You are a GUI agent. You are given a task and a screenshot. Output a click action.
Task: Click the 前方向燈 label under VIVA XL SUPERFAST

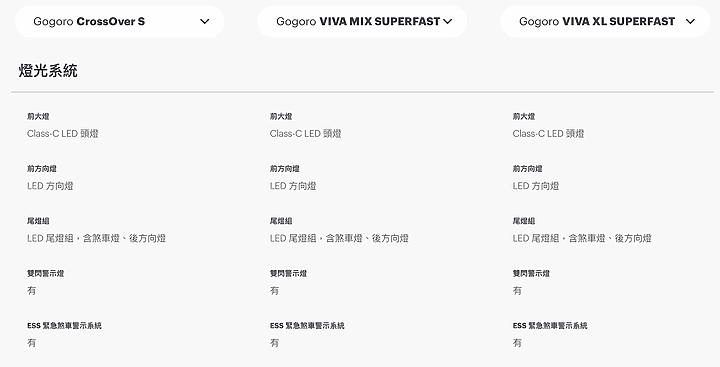point(528,169)
